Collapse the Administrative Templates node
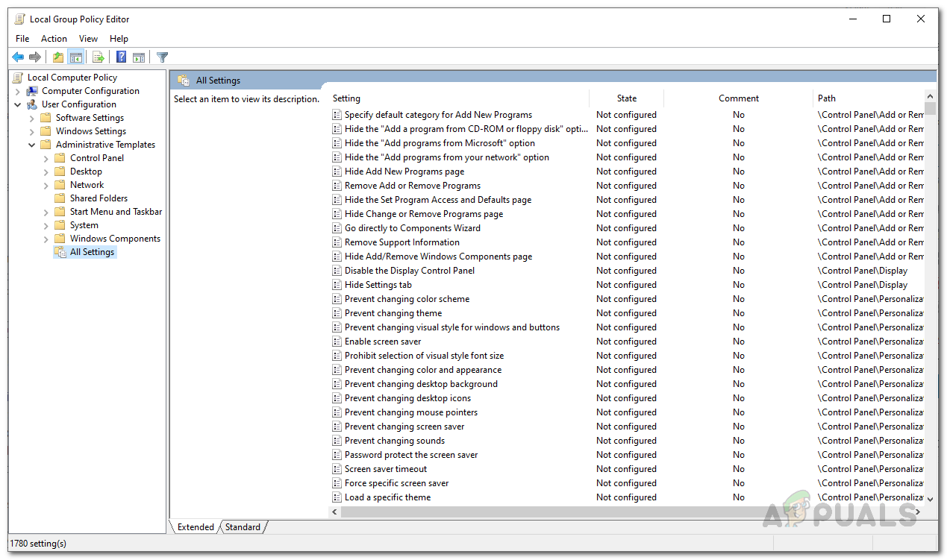This screenshot has width=947, height=560. point(32,145)
